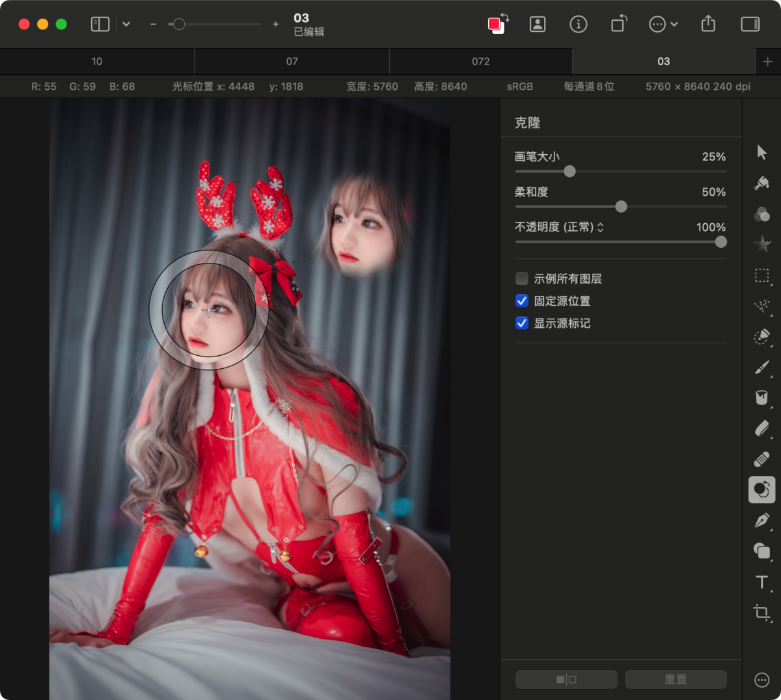This screenshot has width=781, height=700.
Task: Switch to the 10 document tab
Action: coord(97,61)
